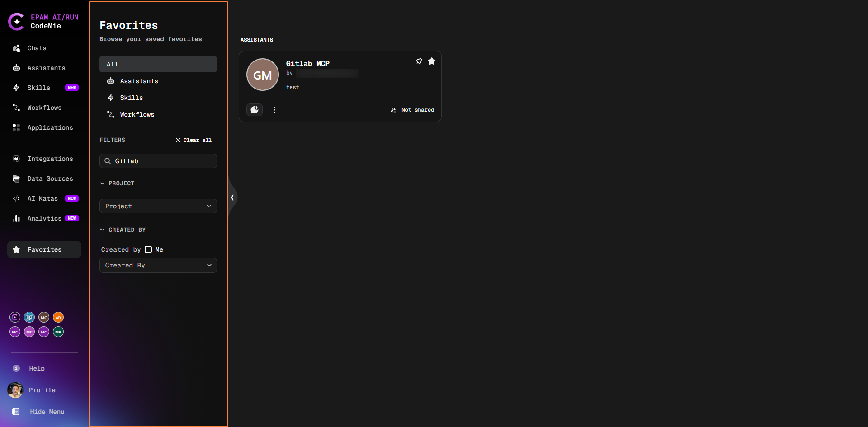Start chat with Gitlab MCP assistant

click(255, 110)
